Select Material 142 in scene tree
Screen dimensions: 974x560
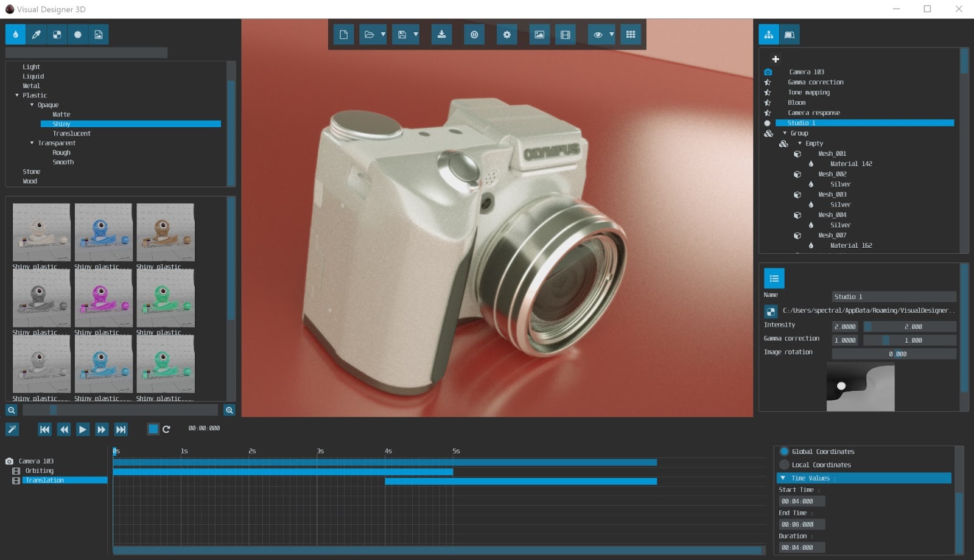click(x=851, y=164)
